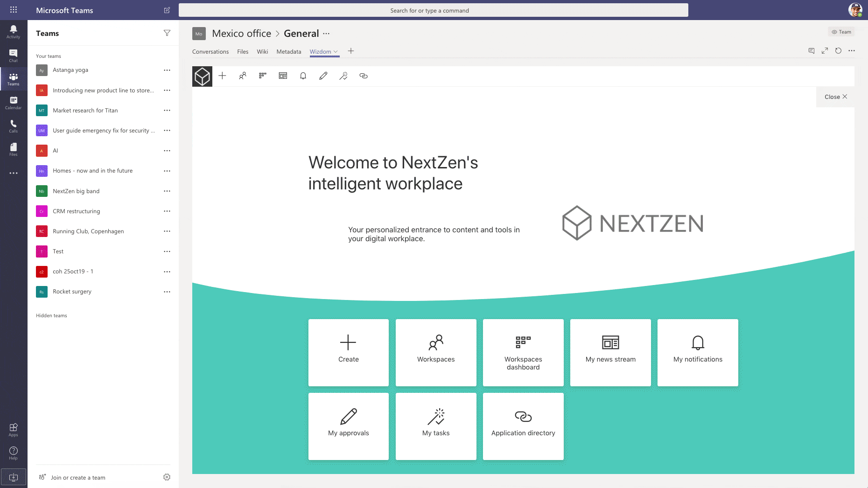Reload the Wizdom tab
Image resolution: width=868 pixels, height=488 pixels.
pos(838,51)
